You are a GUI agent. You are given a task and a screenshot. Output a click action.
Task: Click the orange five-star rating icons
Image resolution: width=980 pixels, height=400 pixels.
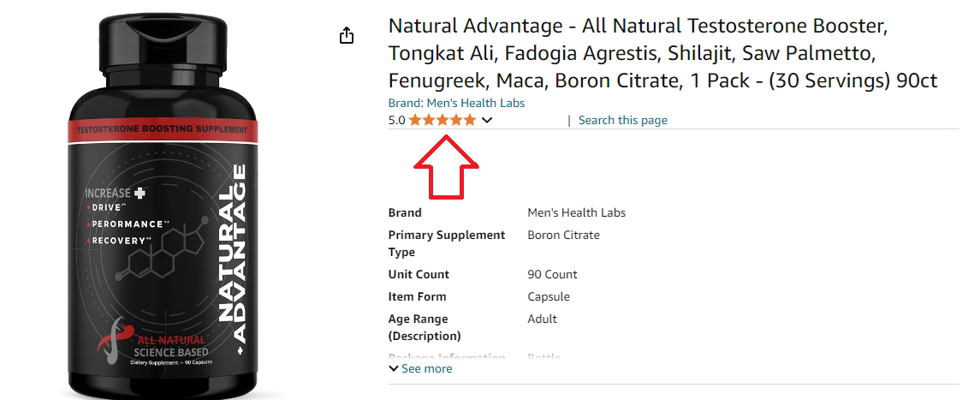[442, 120]
